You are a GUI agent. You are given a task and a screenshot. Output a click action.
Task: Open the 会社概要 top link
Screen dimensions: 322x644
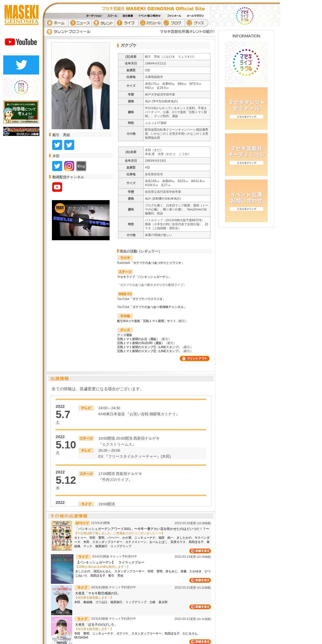(128, 16)
